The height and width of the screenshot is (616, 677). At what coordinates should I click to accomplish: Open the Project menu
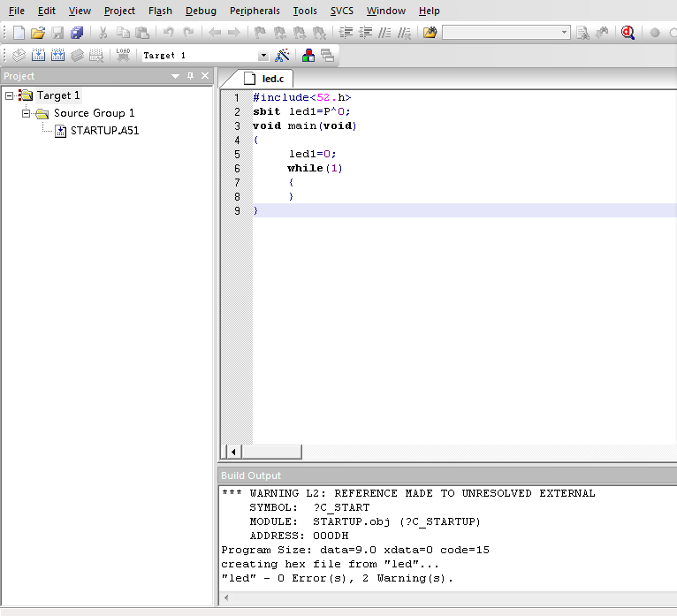point(119,11)
